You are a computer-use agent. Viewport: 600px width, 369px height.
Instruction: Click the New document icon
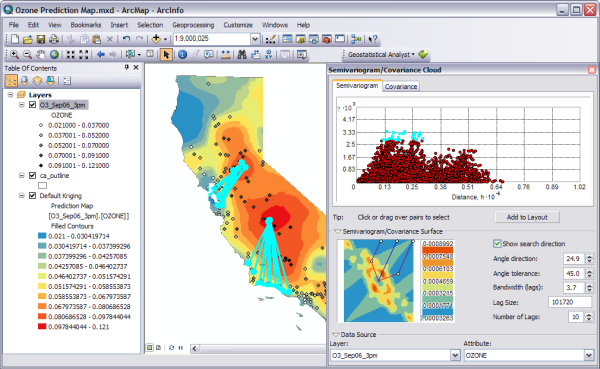coord(15,39)
